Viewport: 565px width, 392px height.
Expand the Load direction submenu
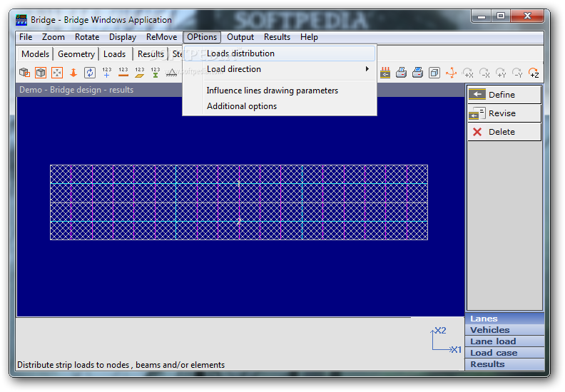tap(280, 69)
